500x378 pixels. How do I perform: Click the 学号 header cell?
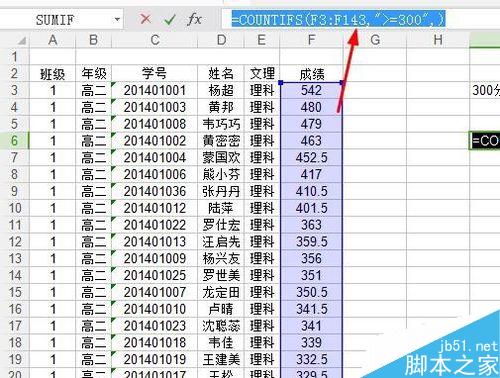point(154,73)
